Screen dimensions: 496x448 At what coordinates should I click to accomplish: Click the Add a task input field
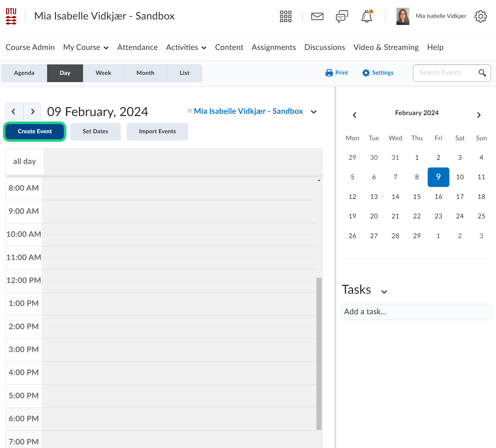(x=416, y=312)
